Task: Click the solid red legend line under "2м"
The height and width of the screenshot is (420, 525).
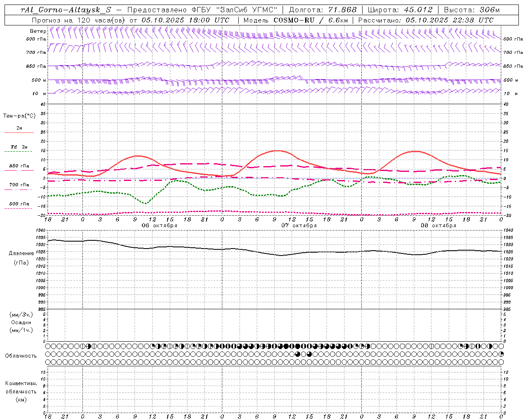Action: pyautogui.click(x=19, y=133)
